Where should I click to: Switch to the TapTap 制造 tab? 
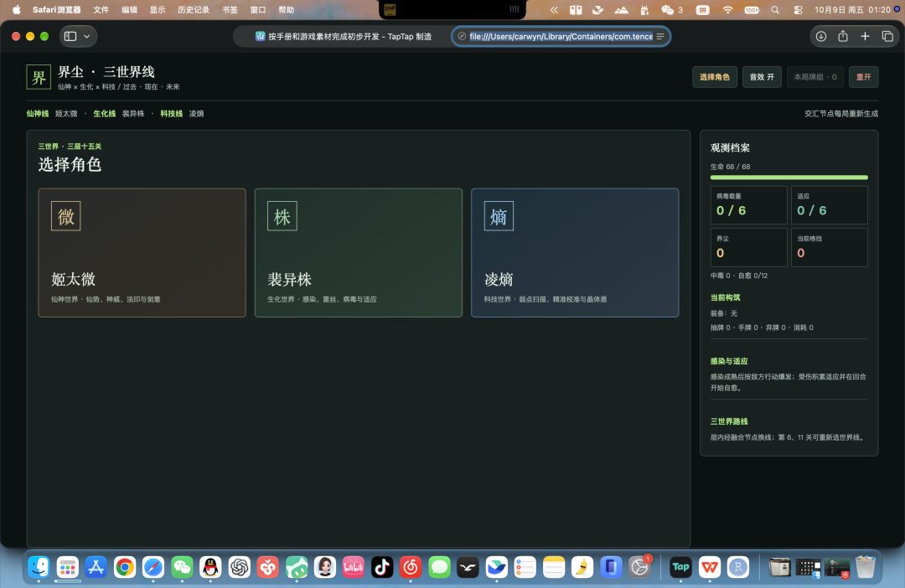(344, 36)
